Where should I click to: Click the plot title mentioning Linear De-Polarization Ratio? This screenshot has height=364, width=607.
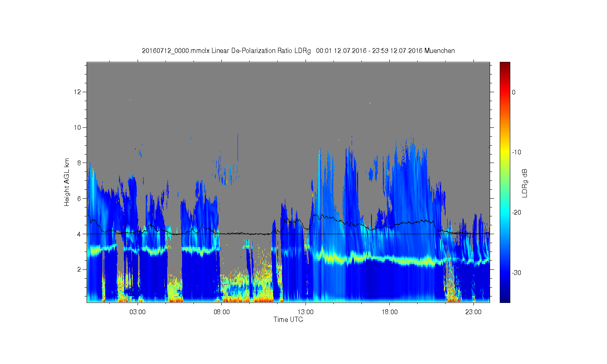pyautogui.click(x=298, y=51)
